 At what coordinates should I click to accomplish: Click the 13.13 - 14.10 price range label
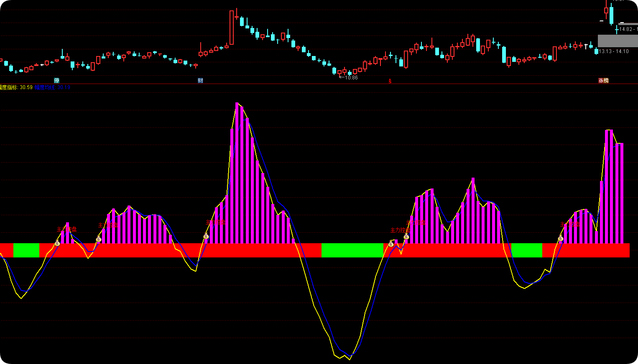614,51
